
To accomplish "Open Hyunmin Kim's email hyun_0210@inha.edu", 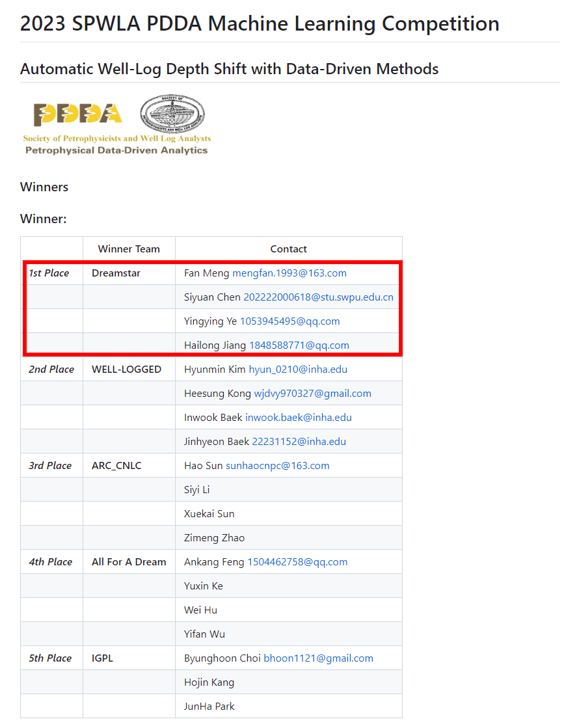I will tap(298, 370).
